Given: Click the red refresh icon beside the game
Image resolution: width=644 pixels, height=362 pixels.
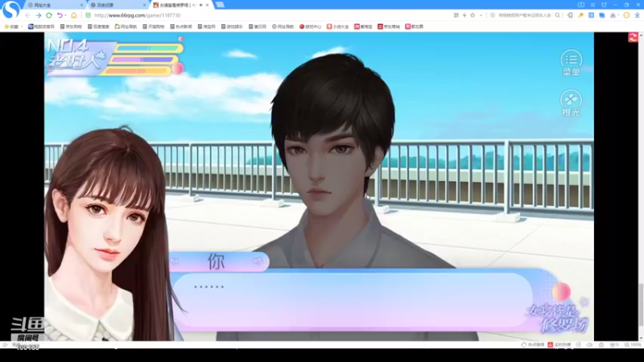Looking at the screenshot, I should (633, 37).
